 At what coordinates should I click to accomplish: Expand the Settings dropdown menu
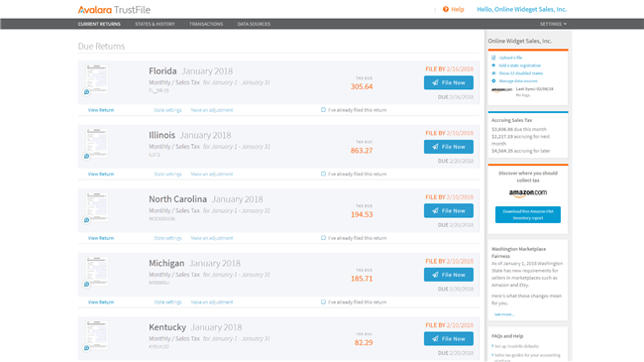click(x=553, y=24)
